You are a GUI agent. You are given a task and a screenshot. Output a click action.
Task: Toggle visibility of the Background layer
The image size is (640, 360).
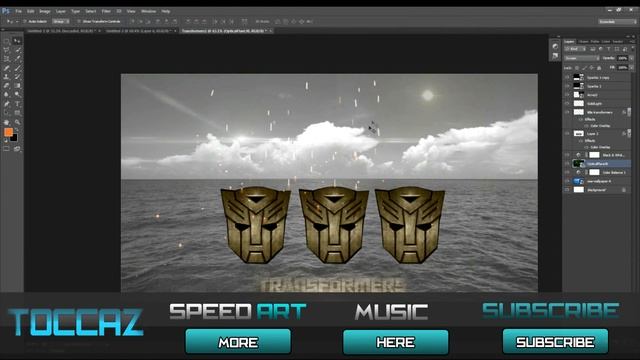567,190
